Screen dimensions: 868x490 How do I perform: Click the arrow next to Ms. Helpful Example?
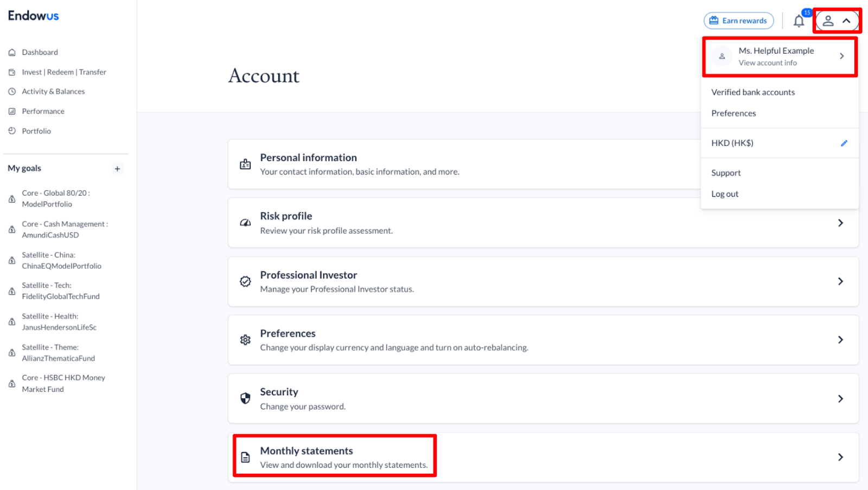842,56
